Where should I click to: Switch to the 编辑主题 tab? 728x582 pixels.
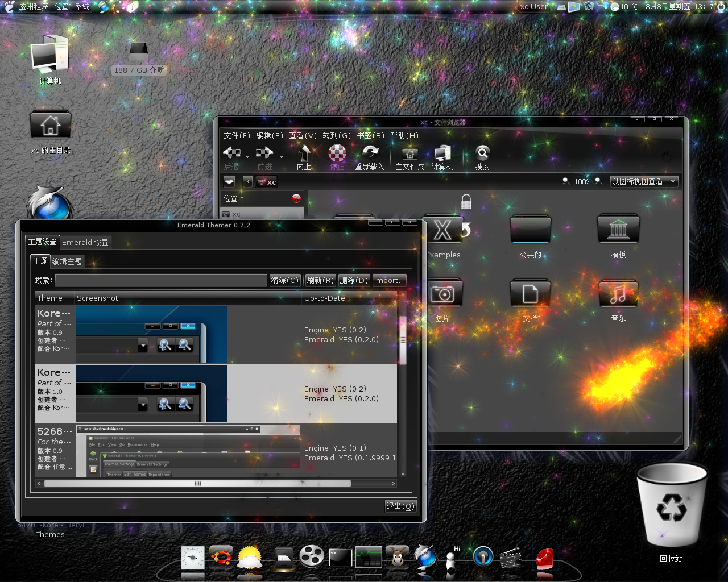click(67, 261)
